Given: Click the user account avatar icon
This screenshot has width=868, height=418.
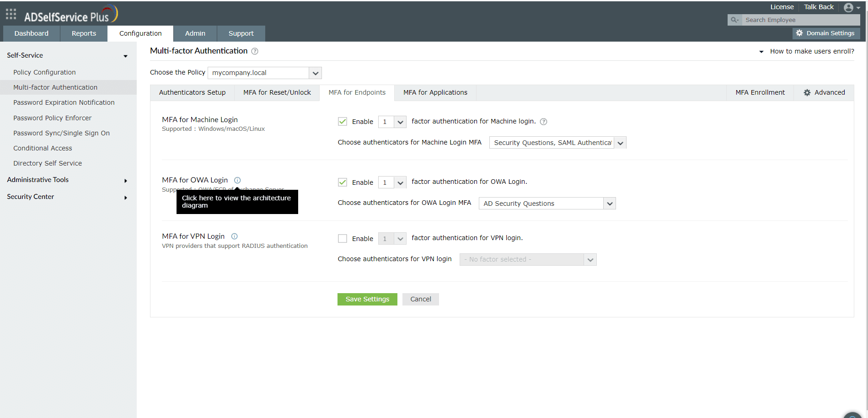Looking at the screenshot, I should click(848, 7).
